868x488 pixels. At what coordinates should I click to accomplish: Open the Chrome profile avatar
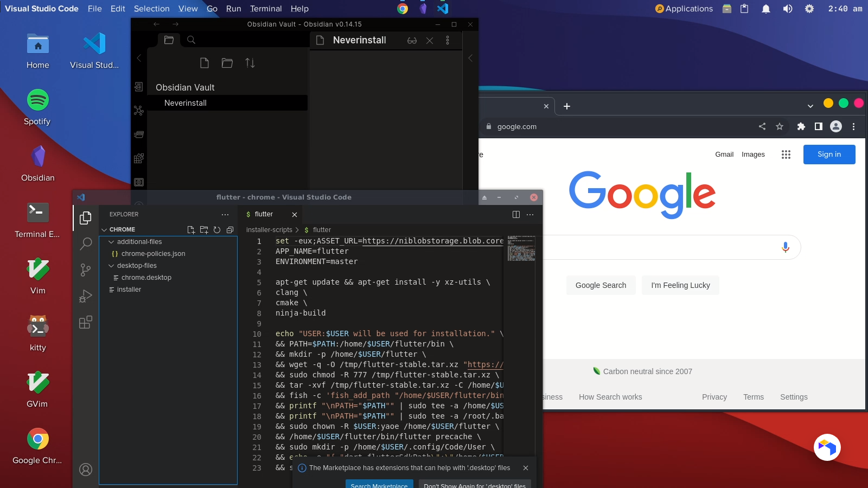[836, 126]
